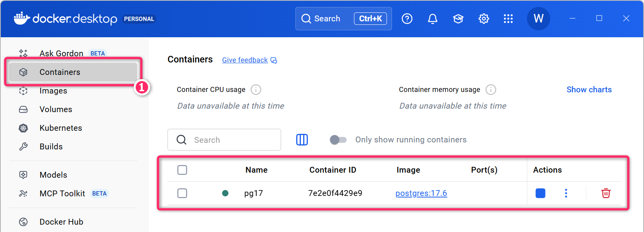Viewport: 644px width, 232px height.
Task: Click the manage columns icon
Action: pos(302,140)
